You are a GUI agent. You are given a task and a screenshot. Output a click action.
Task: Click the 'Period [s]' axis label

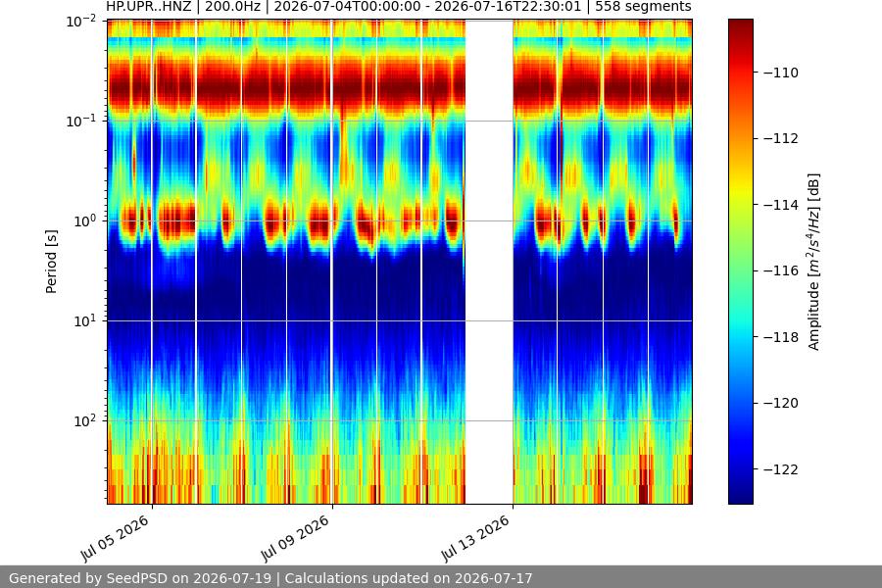click(x=51, y=262)
